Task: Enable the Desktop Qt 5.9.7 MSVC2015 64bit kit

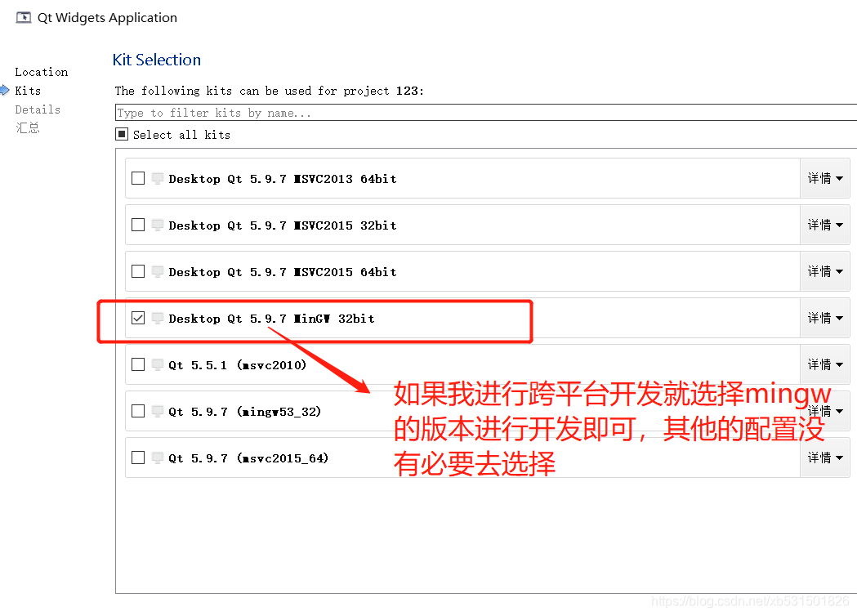Action: [138, 271]
